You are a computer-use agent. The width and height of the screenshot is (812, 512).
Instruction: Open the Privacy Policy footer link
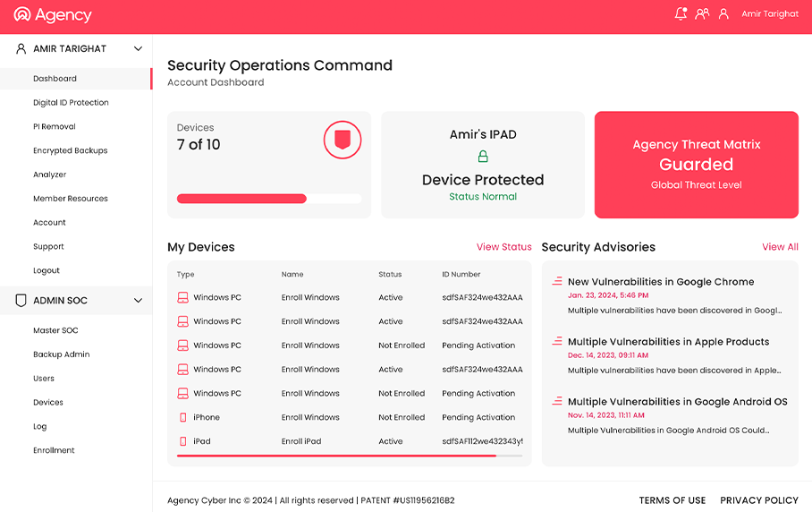(758, 500)
